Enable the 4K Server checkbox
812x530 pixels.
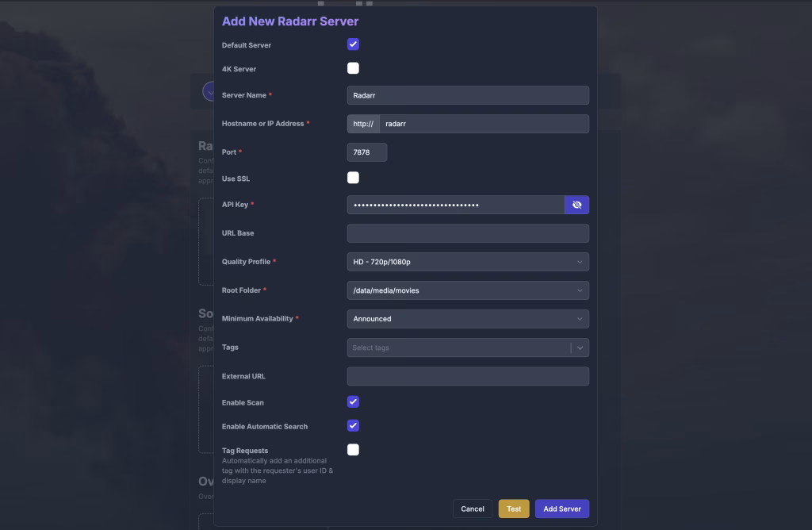tap(353, 68)
